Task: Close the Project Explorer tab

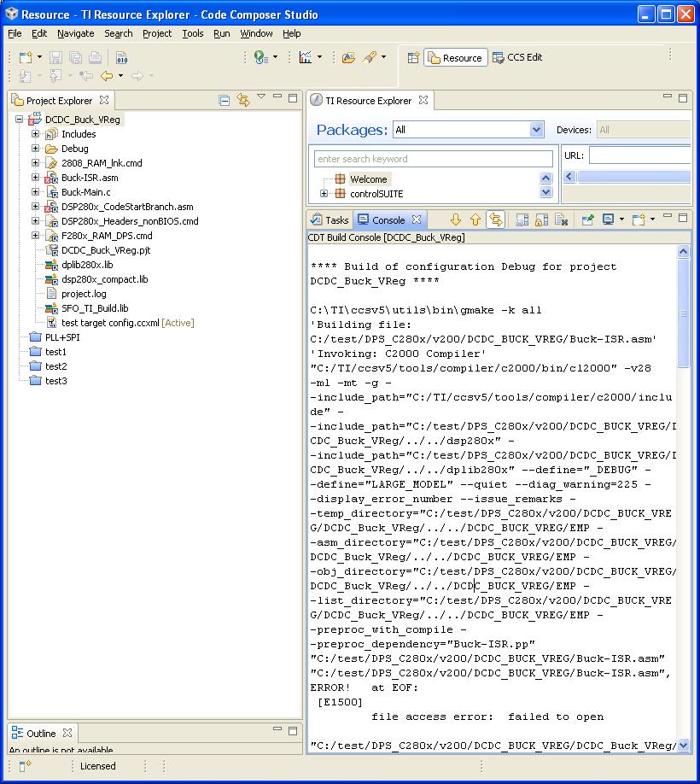Action: 104,100
